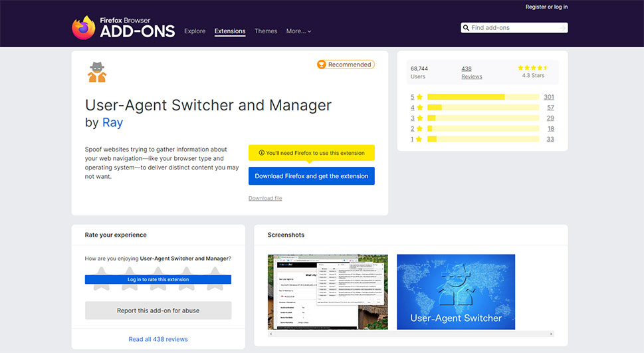Open the Themes section
The height and width of the screenshot is (353, 644).
tap(266, 31)
